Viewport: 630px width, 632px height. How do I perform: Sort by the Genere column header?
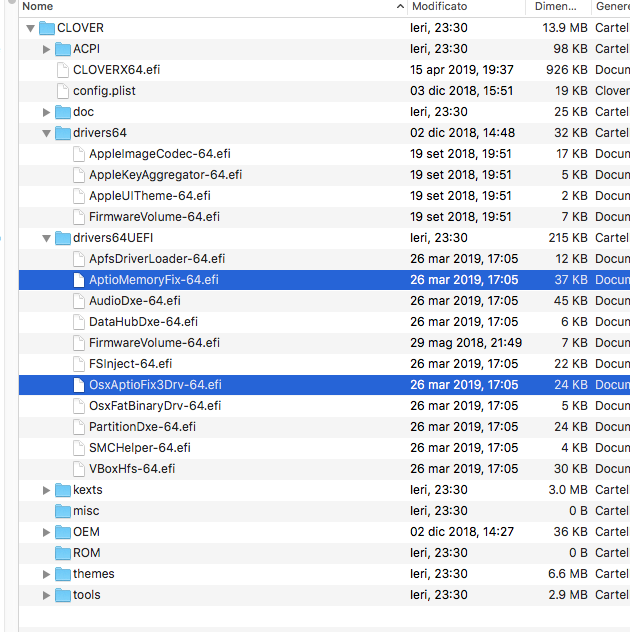click(x=611, y=6)
